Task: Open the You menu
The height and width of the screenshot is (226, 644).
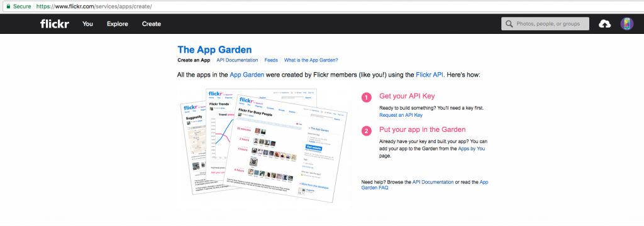Action: tap(87, 24)
